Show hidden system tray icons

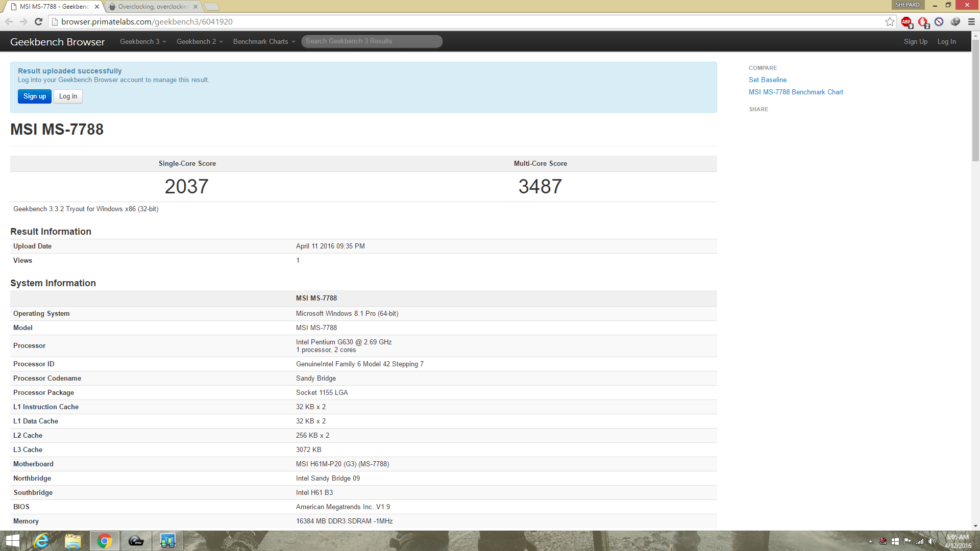[x=870, y=541]
